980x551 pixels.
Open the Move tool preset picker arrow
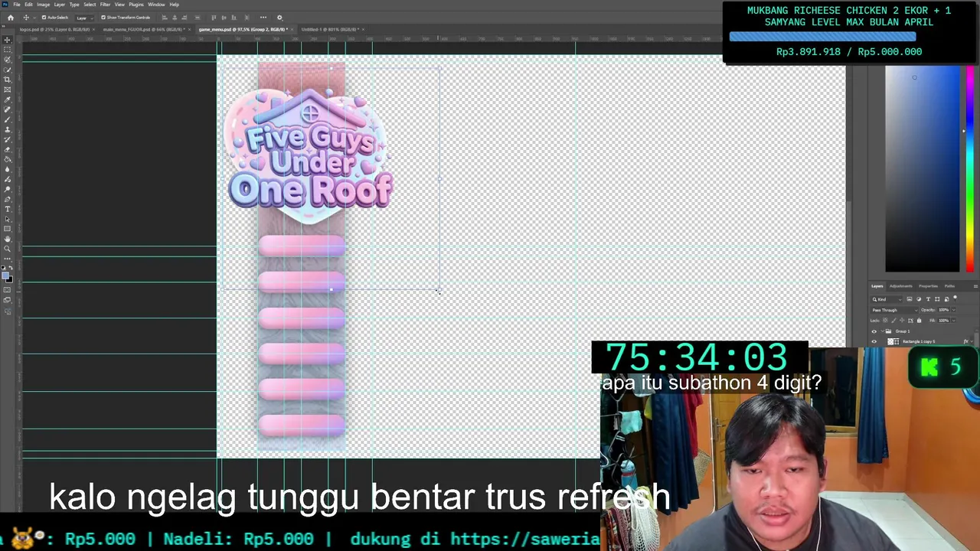coord(34,18)
